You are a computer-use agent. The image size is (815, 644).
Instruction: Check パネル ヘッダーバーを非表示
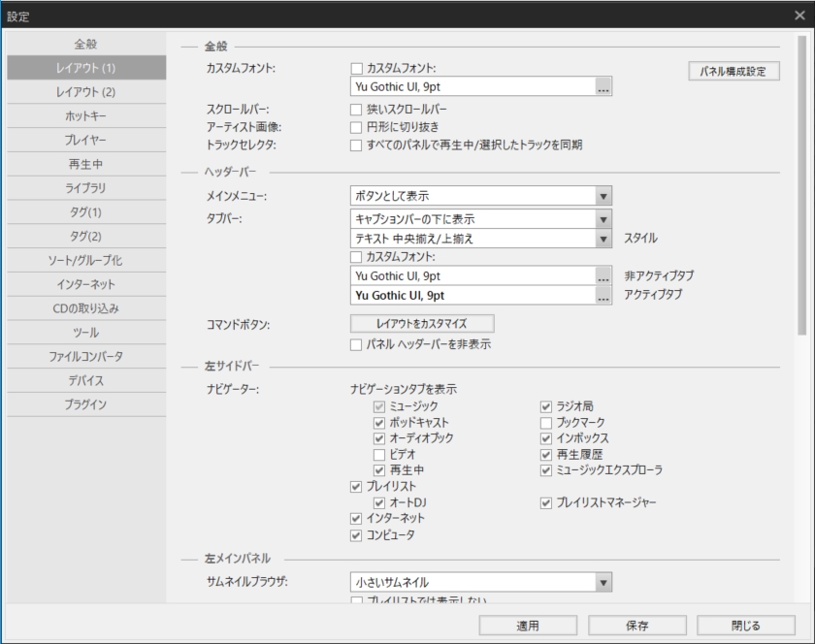358,343
